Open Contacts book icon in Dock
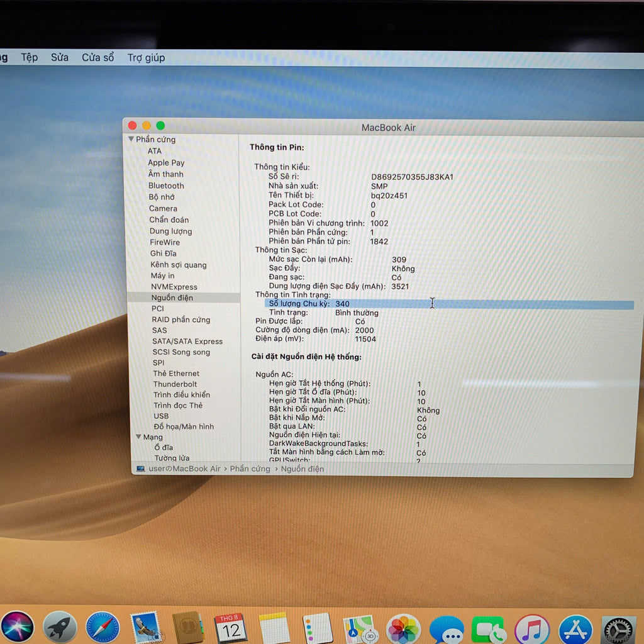Screen dimensions: 644x644 [x=187, y=628]
